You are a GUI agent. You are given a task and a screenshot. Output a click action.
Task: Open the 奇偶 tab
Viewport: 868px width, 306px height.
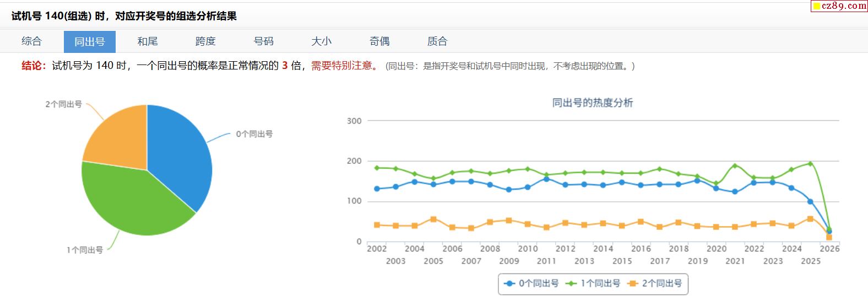tap(379, 41)
